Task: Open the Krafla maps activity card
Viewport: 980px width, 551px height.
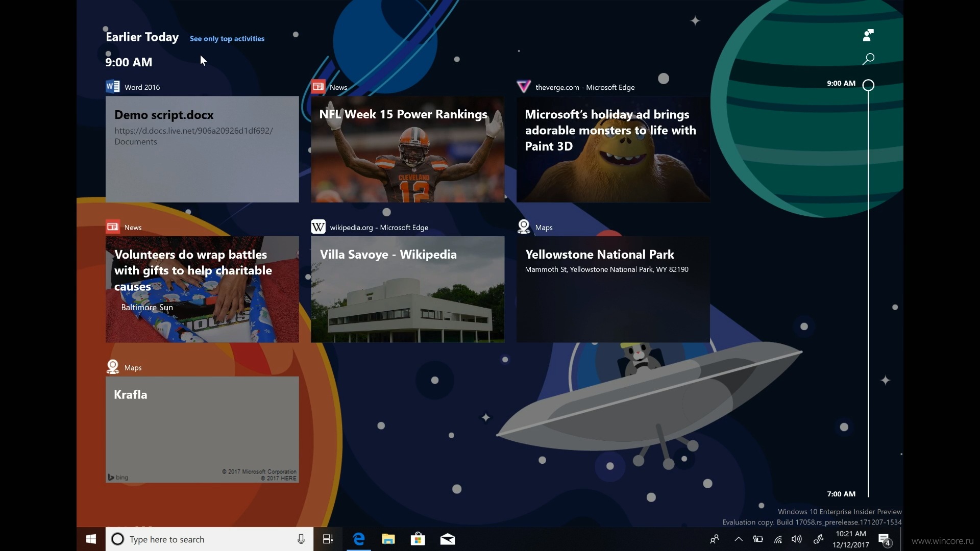Action: point(202,430)
